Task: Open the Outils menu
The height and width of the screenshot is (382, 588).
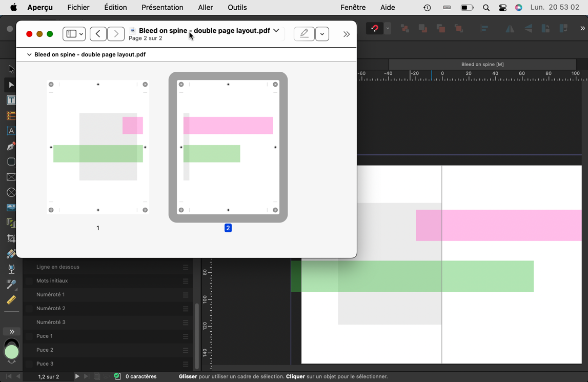Action: (237, 8)
